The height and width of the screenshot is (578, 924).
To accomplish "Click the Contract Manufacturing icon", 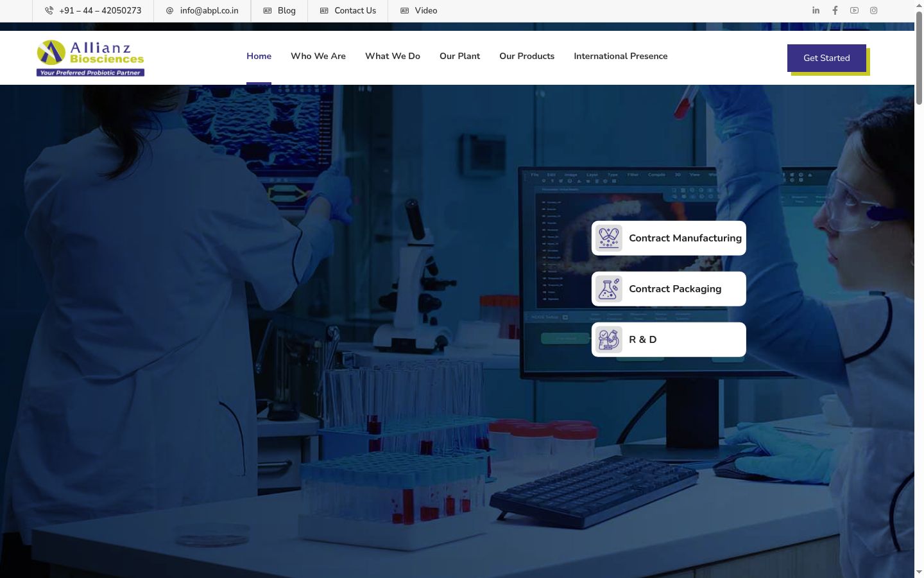I will 608,238.
